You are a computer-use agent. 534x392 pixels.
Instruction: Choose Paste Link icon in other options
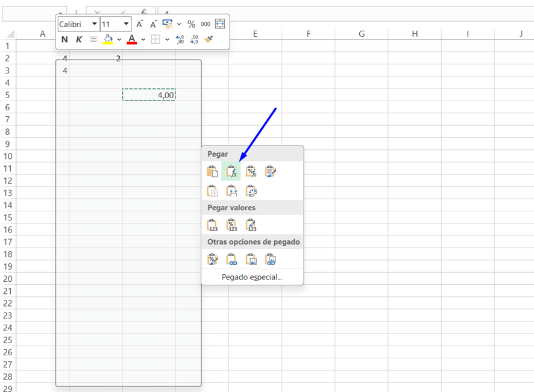coord(231,259)
